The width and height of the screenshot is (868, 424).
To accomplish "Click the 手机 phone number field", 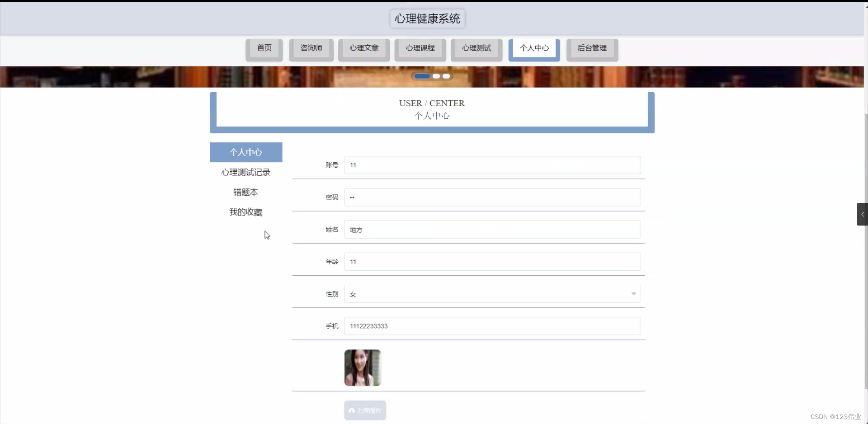I will [492, 326].
